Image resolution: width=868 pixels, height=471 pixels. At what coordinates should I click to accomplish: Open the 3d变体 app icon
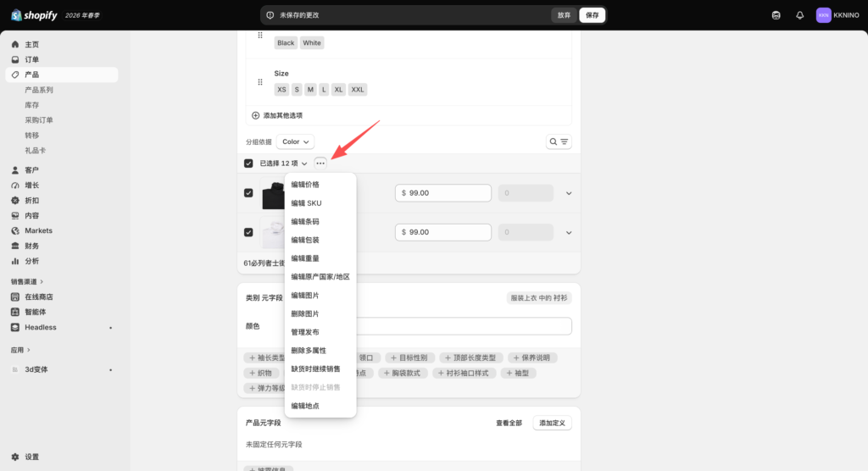point(15,369)
